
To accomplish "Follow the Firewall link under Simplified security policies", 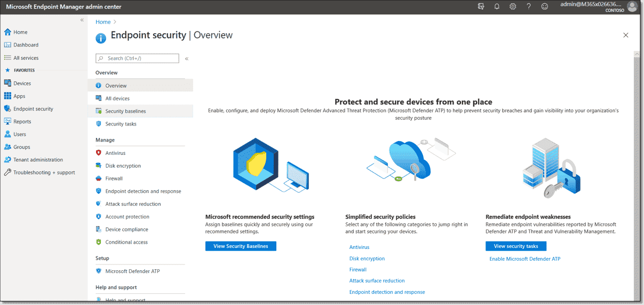I will (358, 270).
